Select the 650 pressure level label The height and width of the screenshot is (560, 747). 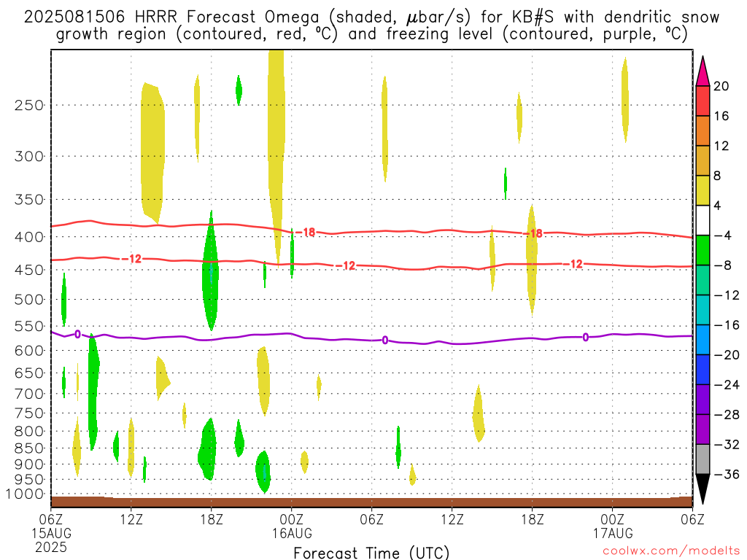coord(29,373)
